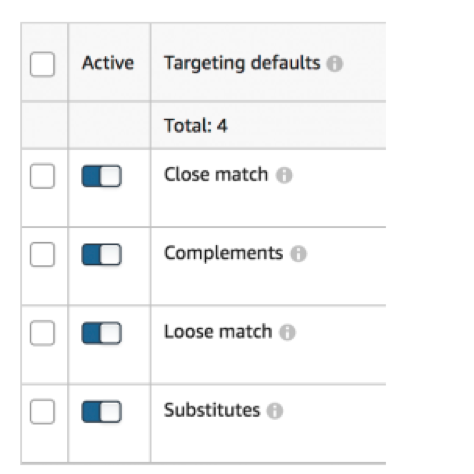This screenshot has width=474, height=474.
Task: Check the Loose match row checkbox
Action: coord(42,333)
